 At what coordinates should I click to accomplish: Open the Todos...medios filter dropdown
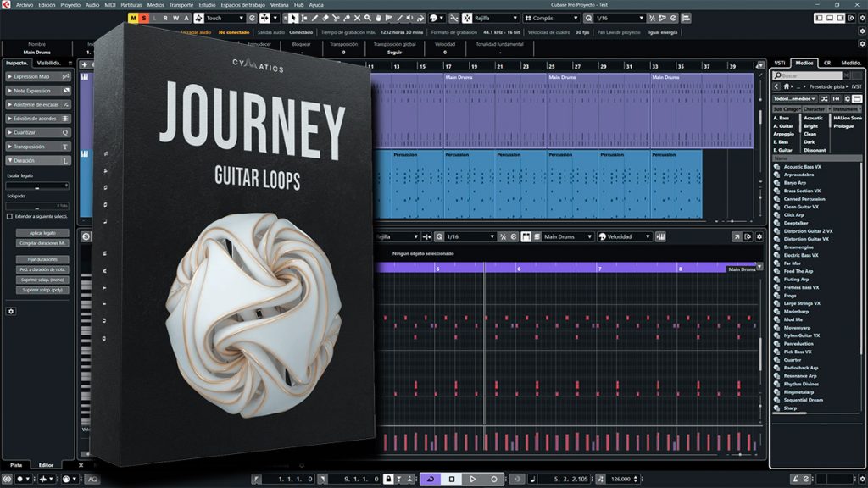[x=795, y=99]
